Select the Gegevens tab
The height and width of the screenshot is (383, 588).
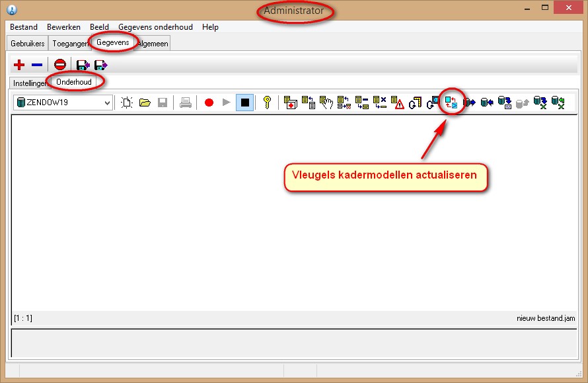112,42
